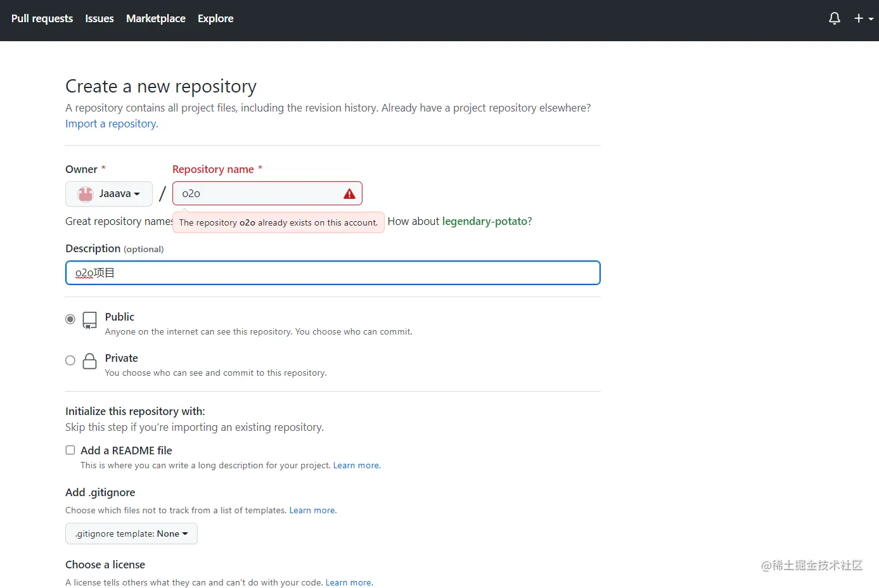Focus the Description input field

pos(333,273)
